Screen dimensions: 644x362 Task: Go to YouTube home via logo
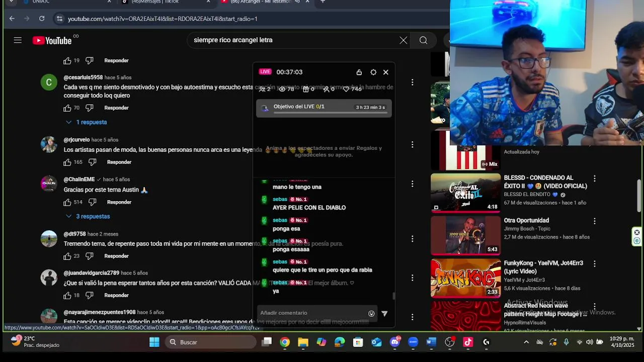pyautogui.click(x=52, y=41)
